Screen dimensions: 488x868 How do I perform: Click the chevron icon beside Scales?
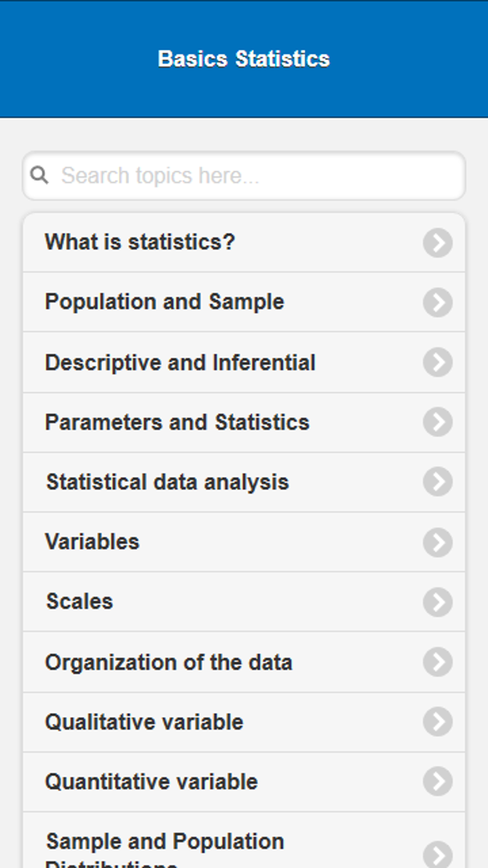point(438,602)
